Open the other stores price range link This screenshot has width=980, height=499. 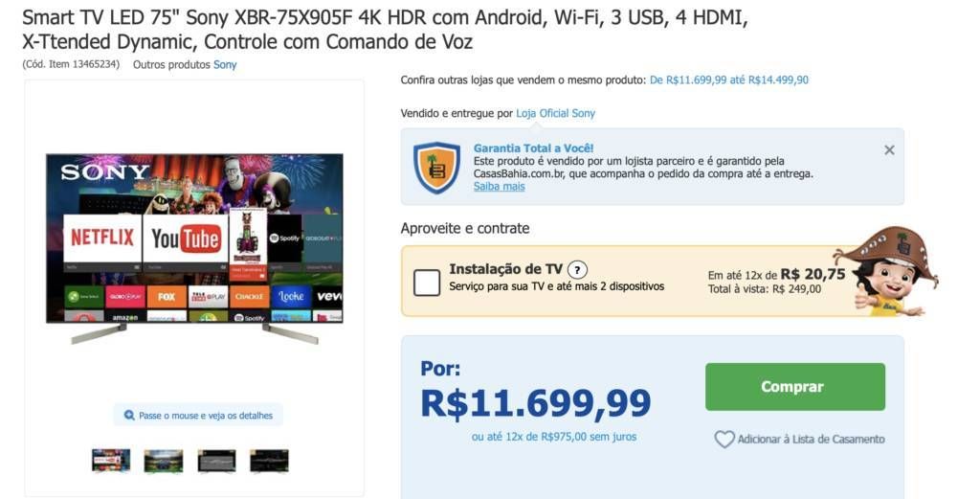728,80
